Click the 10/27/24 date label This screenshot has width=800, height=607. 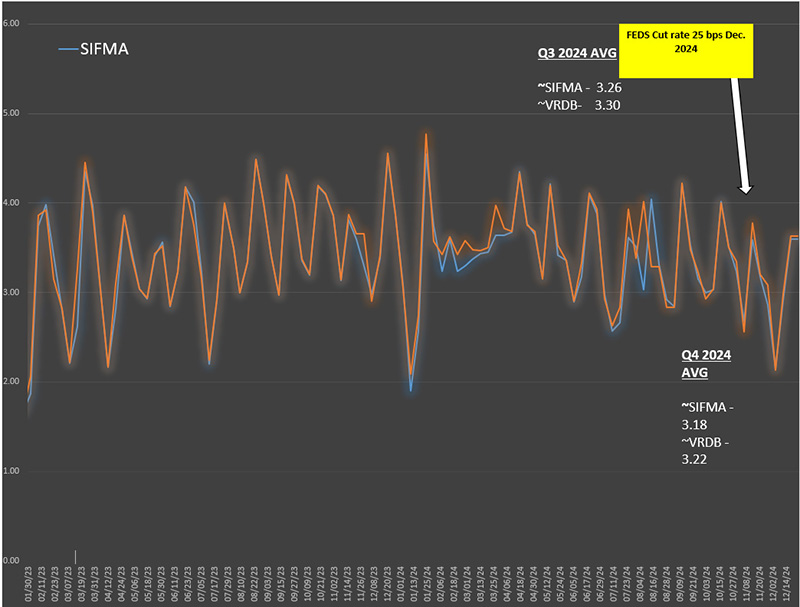pos(733,584)
